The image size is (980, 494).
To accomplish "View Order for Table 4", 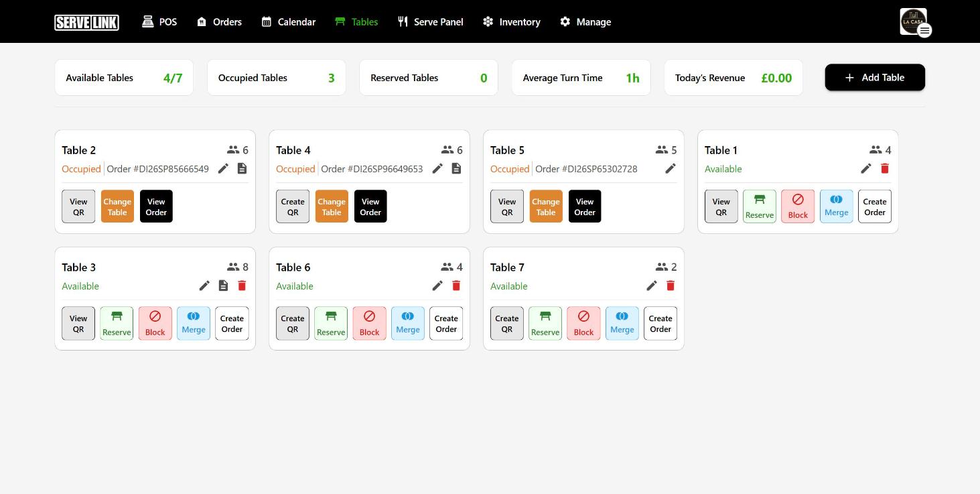I will tap(370, 206).
